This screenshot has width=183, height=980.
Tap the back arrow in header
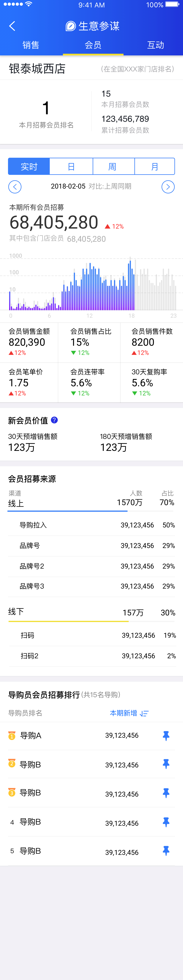coord(12,26)
